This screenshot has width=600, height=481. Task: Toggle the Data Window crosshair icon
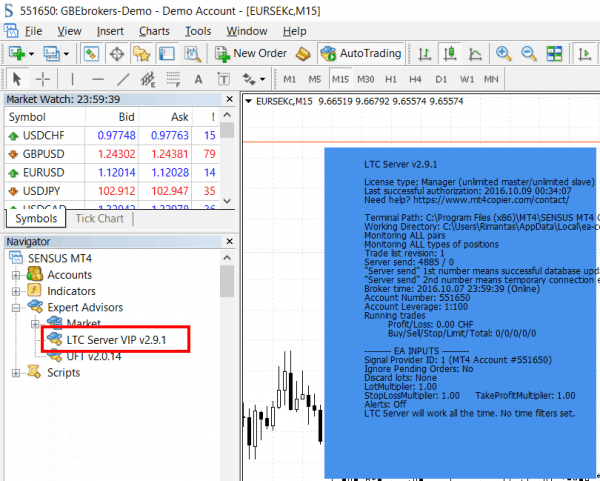click(x=117, y=54)
